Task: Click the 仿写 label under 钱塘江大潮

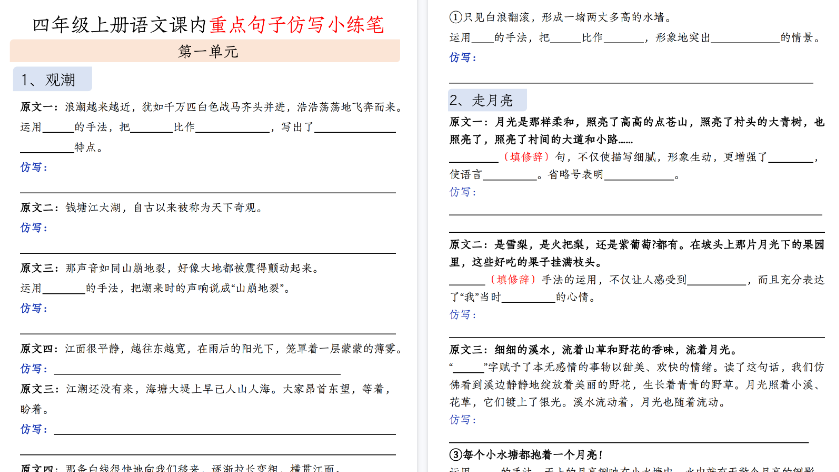Action: 34,228
